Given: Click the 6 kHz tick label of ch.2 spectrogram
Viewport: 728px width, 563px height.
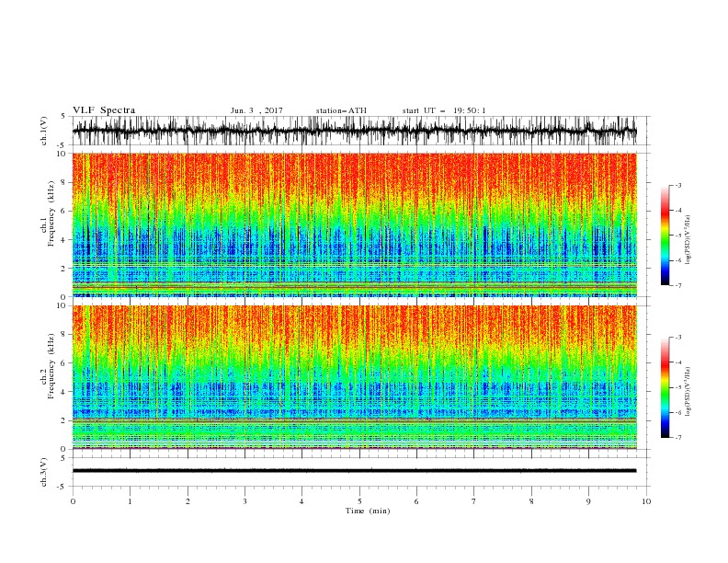Looking at the screenshot, I should (x=64, y=363).
